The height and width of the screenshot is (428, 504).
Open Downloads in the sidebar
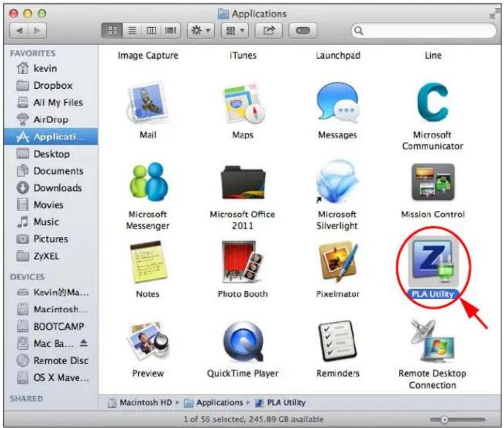point(51,188)
